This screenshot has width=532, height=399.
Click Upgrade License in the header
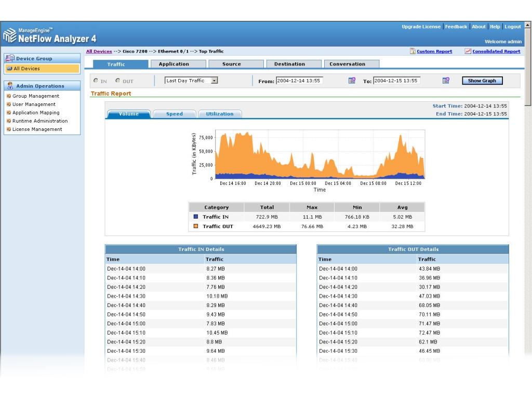point(421,26)
